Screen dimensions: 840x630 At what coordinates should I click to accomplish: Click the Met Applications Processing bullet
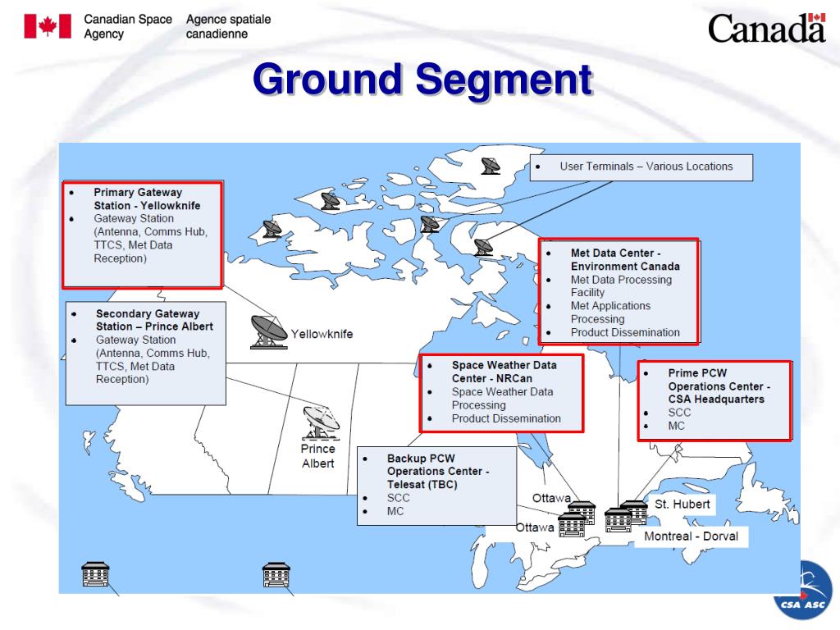pyautogui.click(x=610, y=313)
